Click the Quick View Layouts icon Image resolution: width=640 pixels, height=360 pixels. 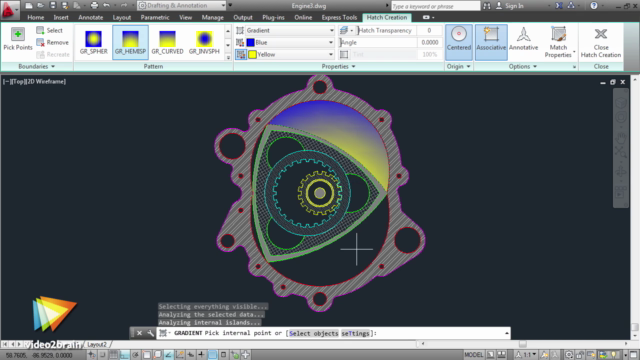pyautogui.click(x=490, y=355)
